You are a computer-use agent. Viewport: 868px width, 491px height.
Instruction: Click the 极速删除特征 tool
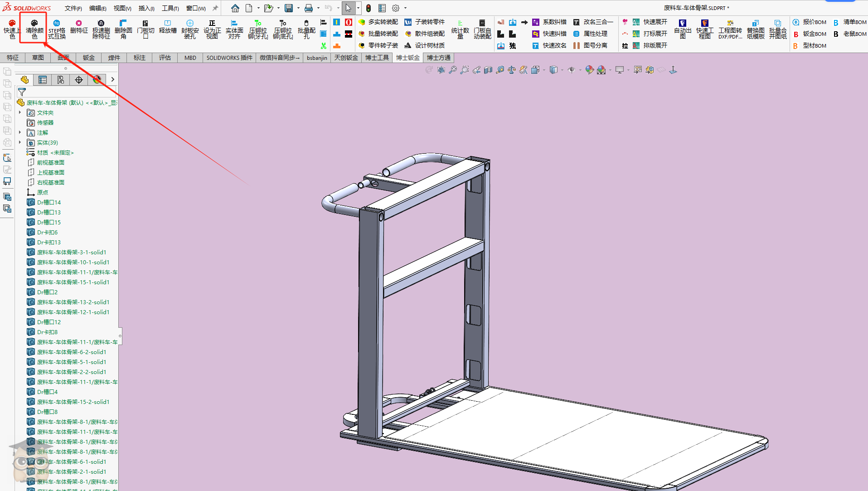click(x=101, y=29)
